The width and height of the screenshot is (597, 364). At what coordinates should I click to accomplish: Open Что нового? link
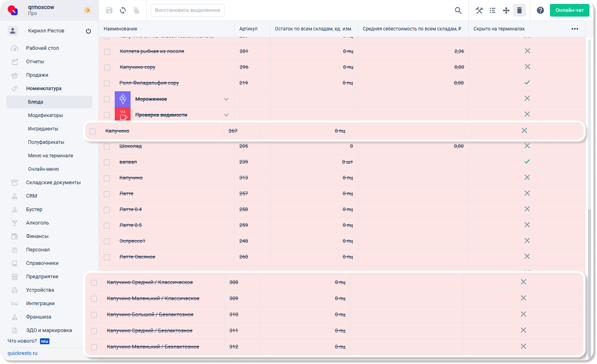(22, 341)
